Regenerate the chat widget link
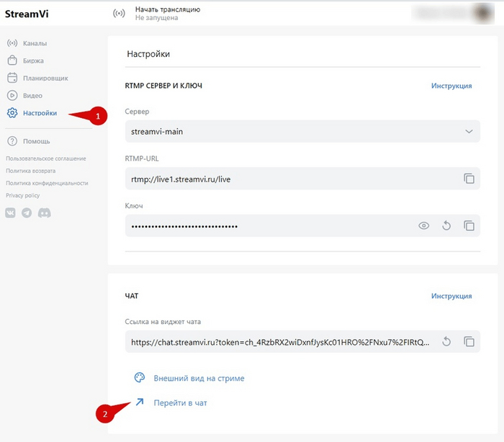 446,341
